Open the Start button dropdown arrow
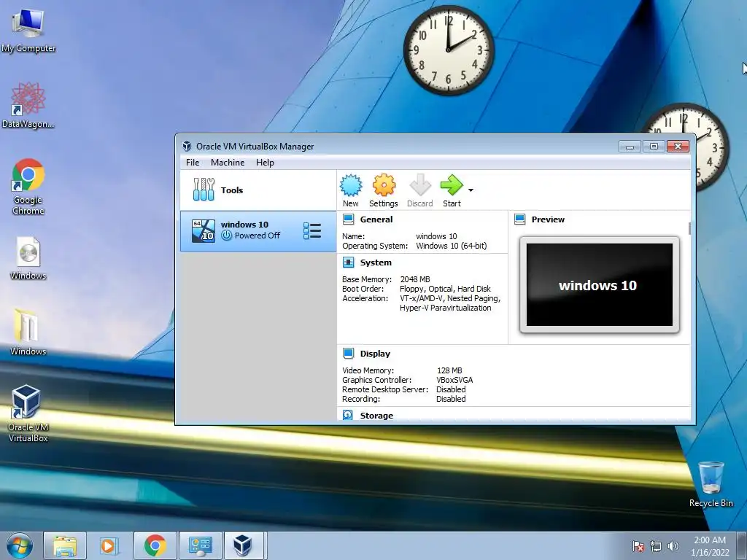Viewport: 747px width, 560px height. click(x=471, y=190)
